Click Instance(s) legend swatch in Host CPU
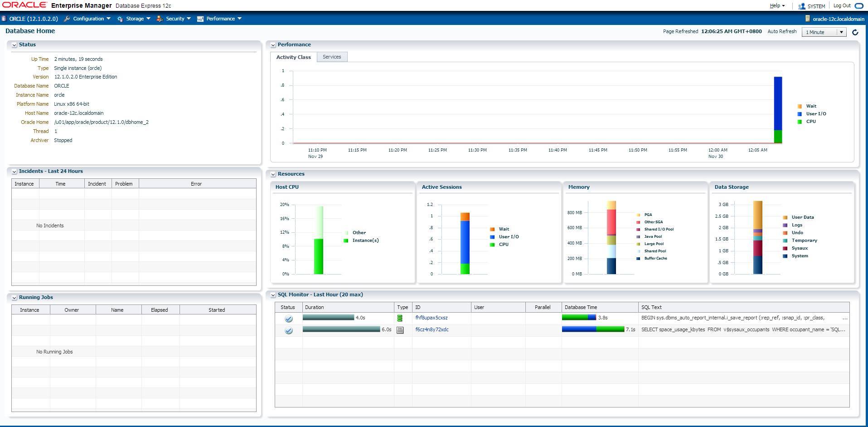Image resolution: width=868 pixels, height=427 pixels. (346, 240)
